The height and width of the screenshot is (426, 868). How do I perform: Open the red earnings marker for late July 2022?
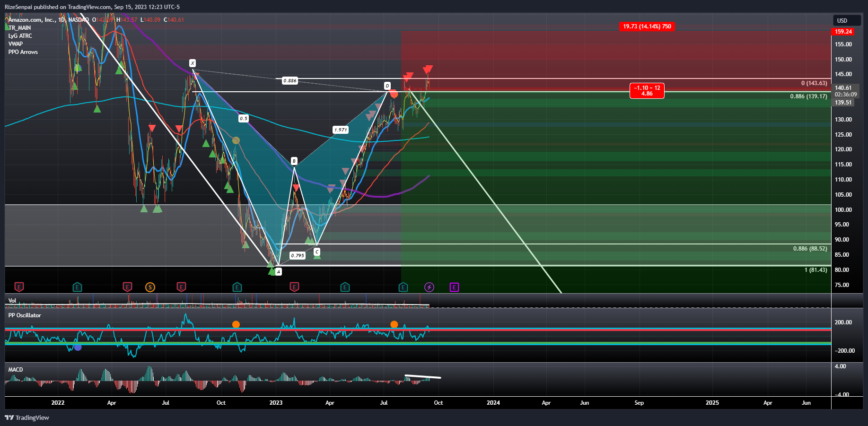click(181, 287)
